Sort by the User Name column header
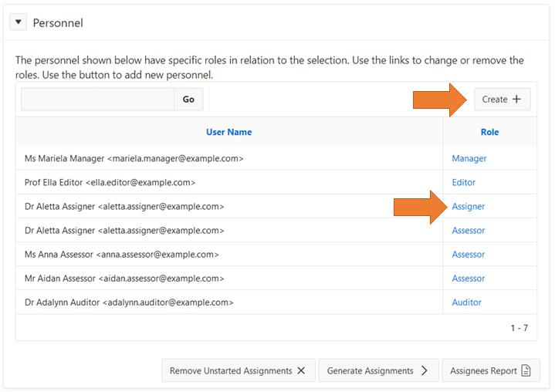The image size is (555, 392). coord(228,132)
